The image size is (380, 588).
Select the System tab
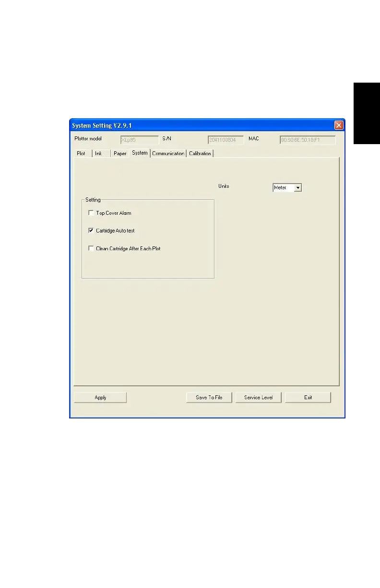[140, 153]
